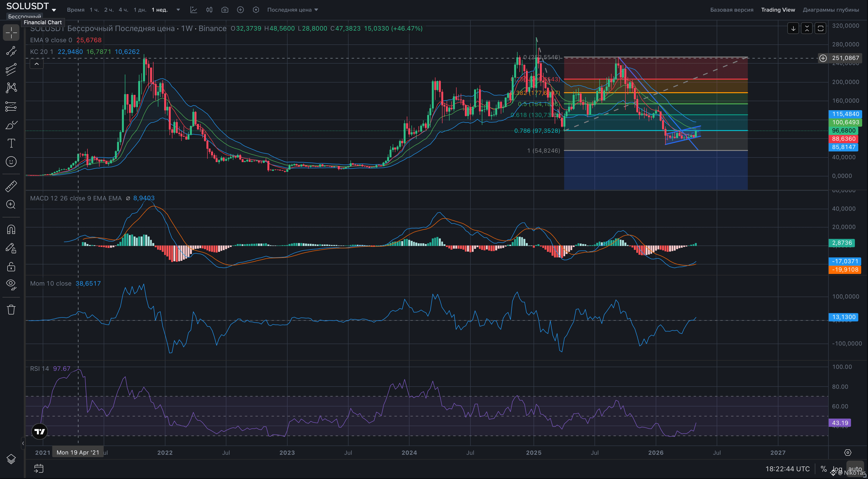Click the go-to-date calendar icon
This screenshot has height=479, width=868.
pyautogui.click(x=39, y=468)
